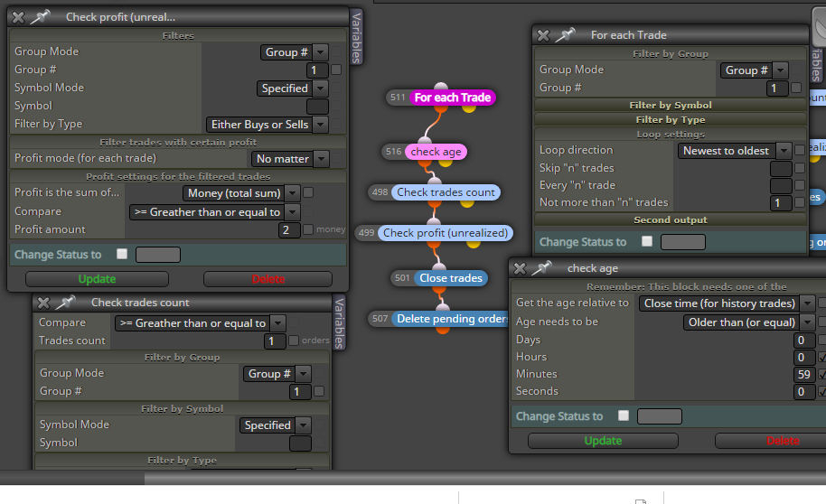Open Variables tab of Check trades count panel
This screenshot has height=504, width=826.
tap(339, 322)
